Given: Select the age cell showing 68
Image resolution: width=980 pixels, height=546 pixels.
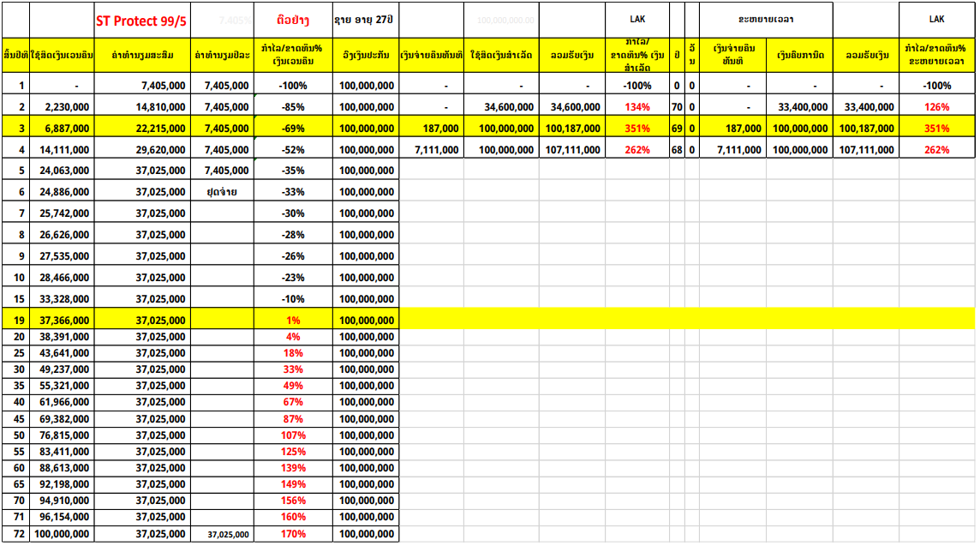Looking at the screenshot, I should click(677, 149).
